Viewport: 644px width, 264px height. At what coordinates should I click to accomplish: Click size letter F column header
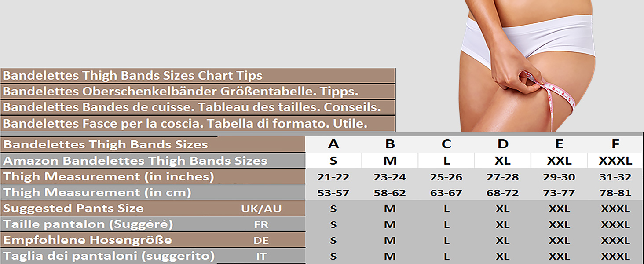coord(615,144)
